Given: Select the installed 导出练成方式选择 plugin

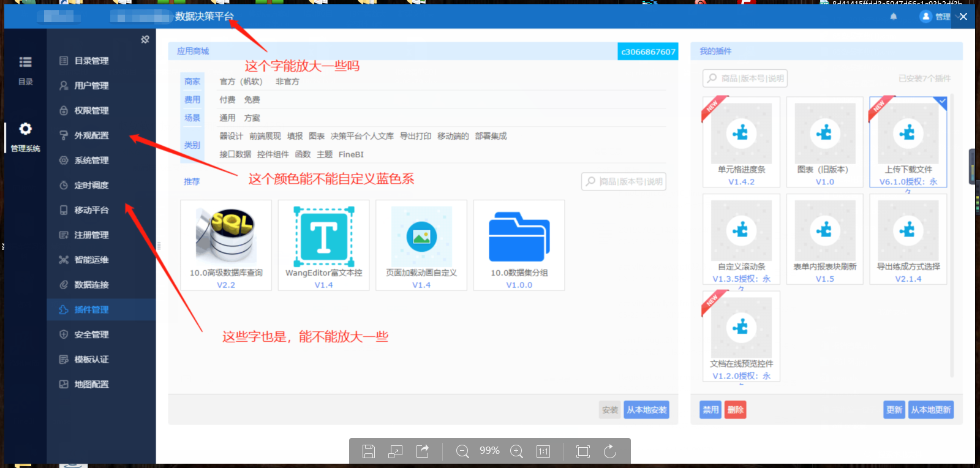Looking at the screenshot, I should [908, 239].
